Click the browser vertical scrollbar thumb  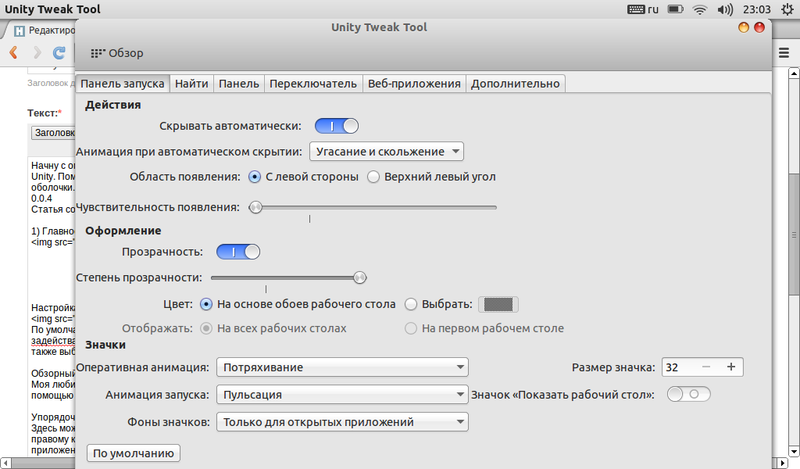click(794, 234)
